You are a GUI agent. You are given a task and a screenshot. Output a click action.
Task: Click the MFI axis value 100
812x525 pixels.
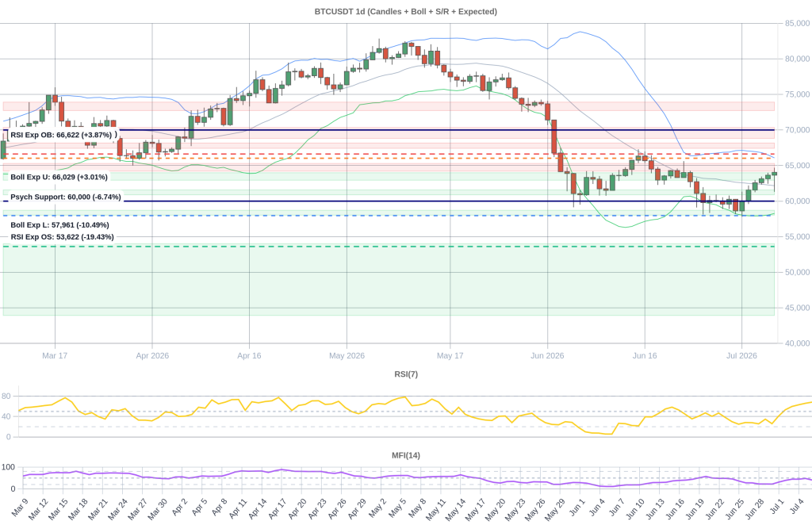[8, 468]
